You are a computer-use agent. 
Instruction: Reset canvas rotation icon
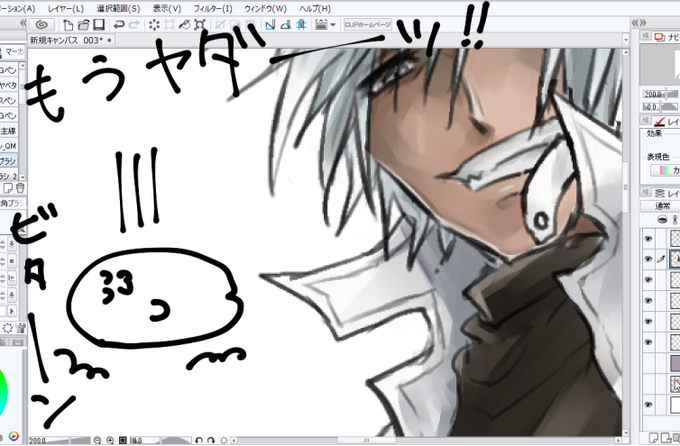pyautogui.click(x=224, y=440)
